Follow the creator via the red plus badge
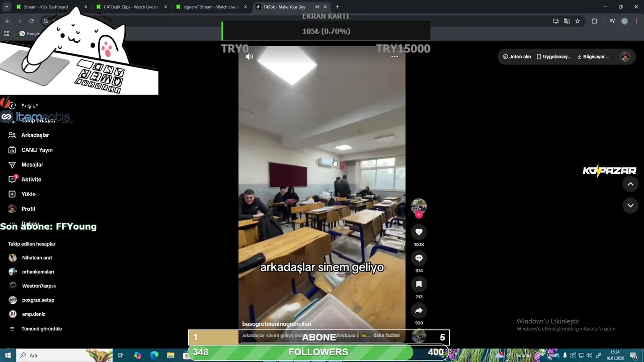 pos(419,215)
